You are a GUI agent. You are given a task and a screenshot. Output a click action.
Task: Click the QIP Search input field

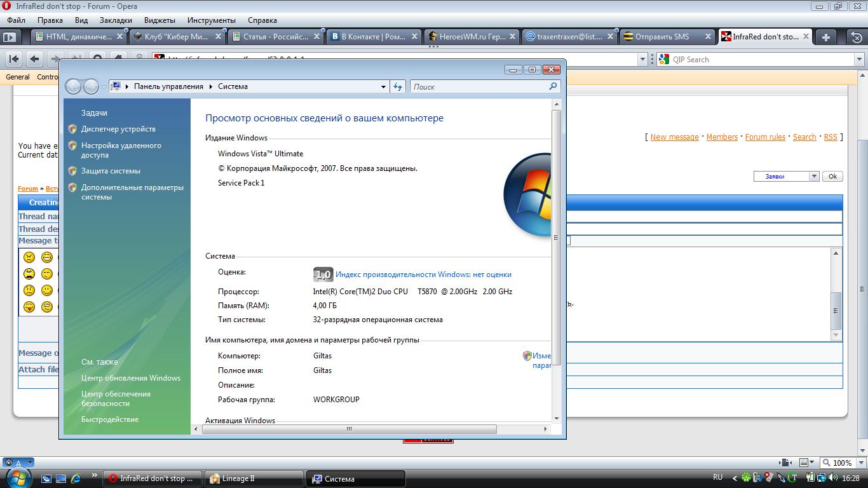click(x=763, y=59)
